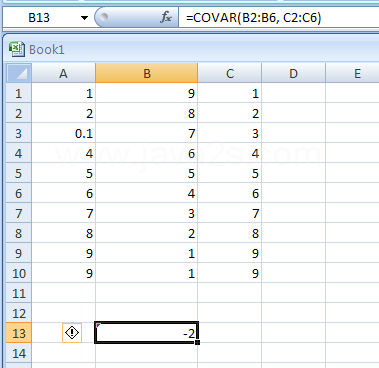This screenshot has height=368, width=379.
Task: Click empty cell C13
Action: (x=230, y=333)
